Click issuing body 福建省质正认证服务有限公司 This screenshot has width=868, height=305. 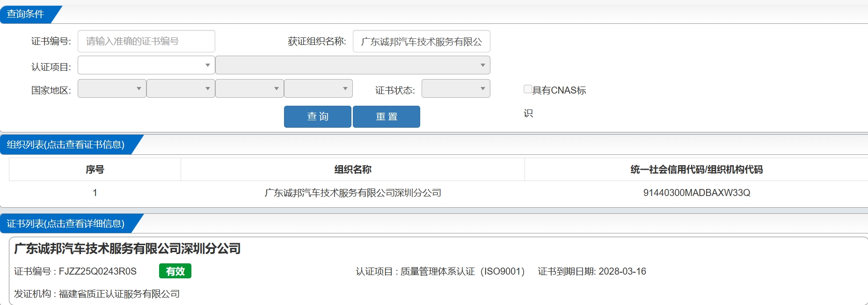pos(119,294)
